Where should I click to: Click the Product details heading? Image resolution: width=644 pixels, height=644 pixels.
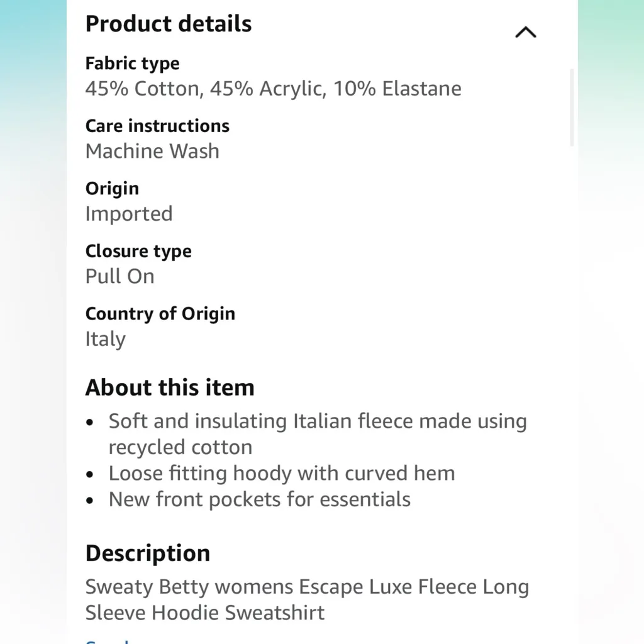point(169,24)
